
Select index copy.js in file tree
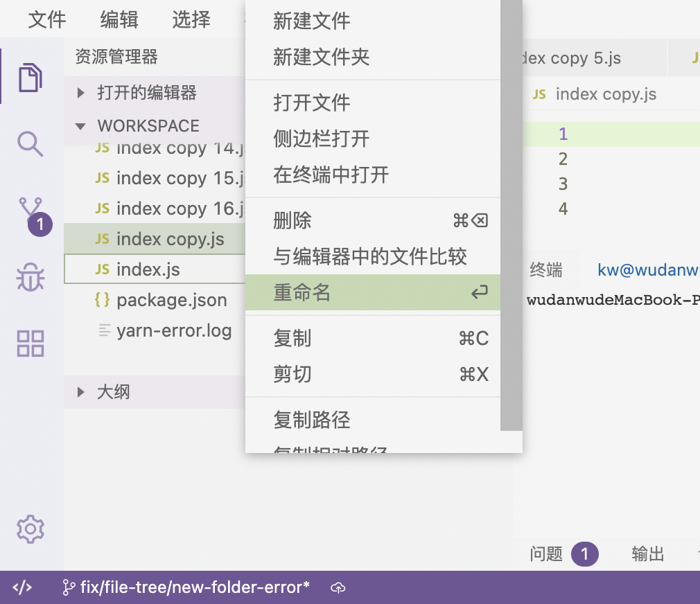[155, 239]
